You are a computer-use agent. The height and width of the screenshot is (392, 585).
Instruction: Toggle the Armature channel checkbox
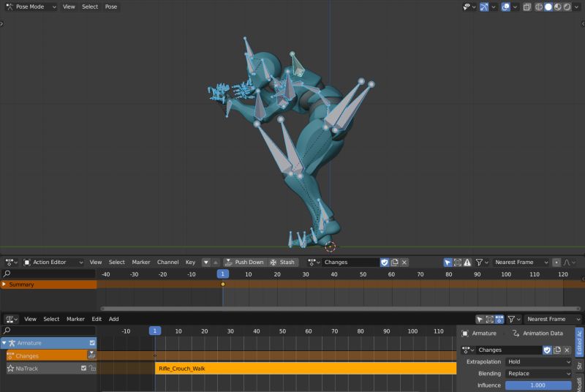pos(92,343)
